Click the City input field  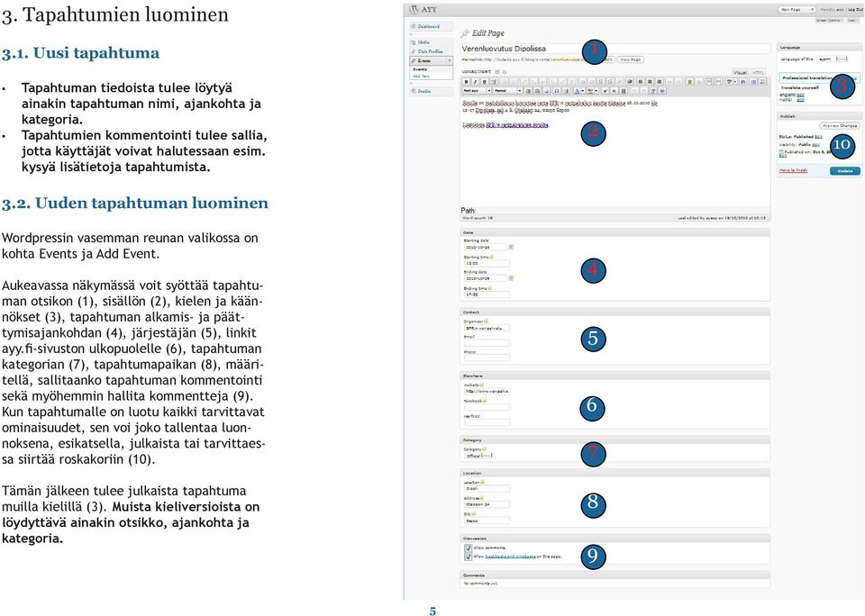coord(487,521)
